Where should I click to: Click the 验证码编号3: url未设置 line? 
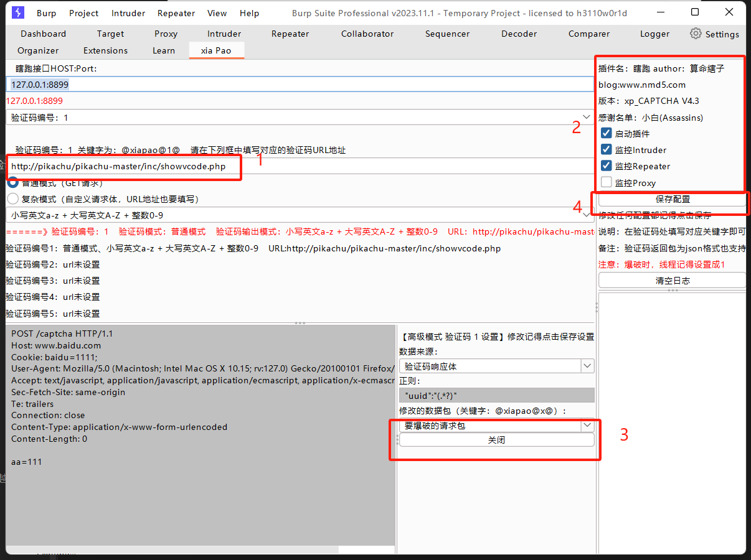pos(52,281)
